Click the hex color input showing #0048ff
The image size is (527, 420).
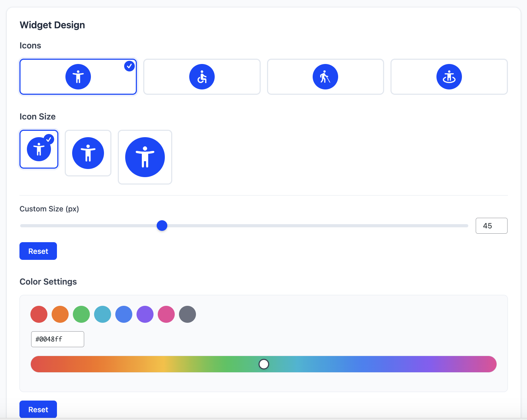coord(57,339)
